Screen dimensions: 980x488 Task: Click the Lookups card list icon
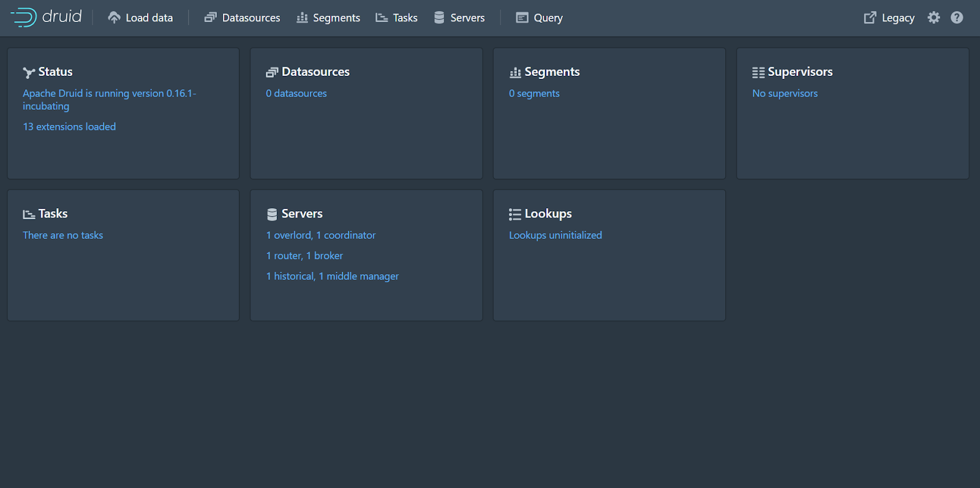(x=514, y=214)
